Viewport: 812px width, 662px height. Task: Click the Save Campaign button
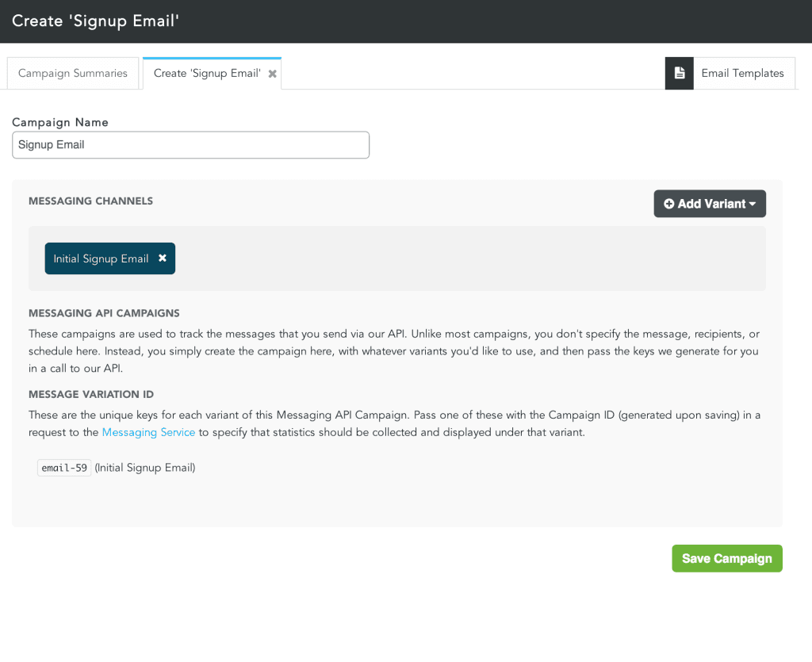click(x=726, y=558)
